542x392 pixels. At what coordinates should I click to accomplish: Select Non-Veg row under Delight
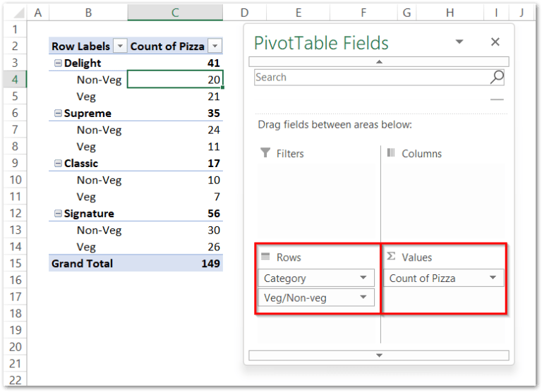click(x=88, y=80)
